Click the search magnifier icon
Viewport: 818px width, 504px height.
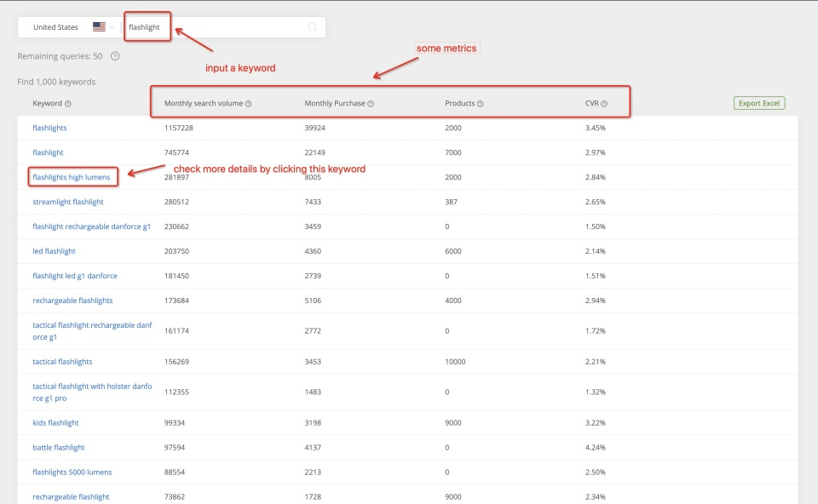tap(312, 27)
